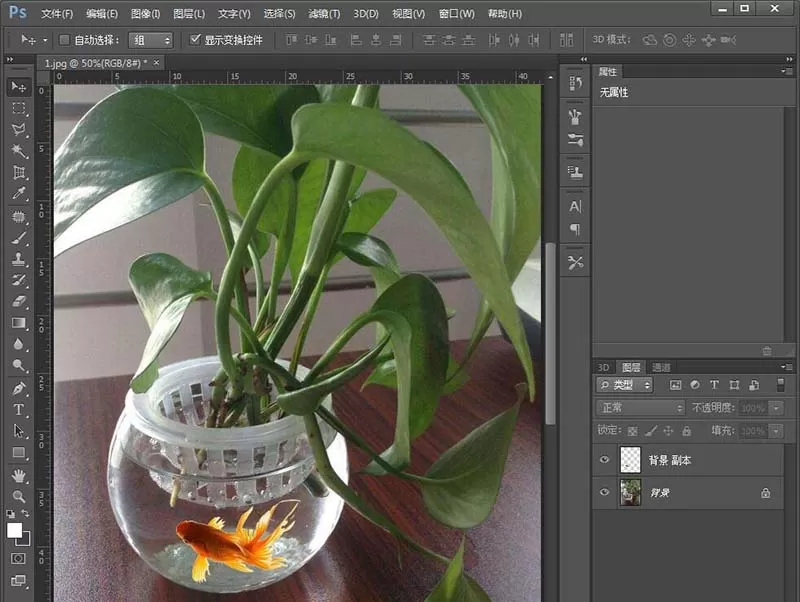Filter layers by text layer type
The width and height of the screenshot is (800, 602).
tap(714, 385)
